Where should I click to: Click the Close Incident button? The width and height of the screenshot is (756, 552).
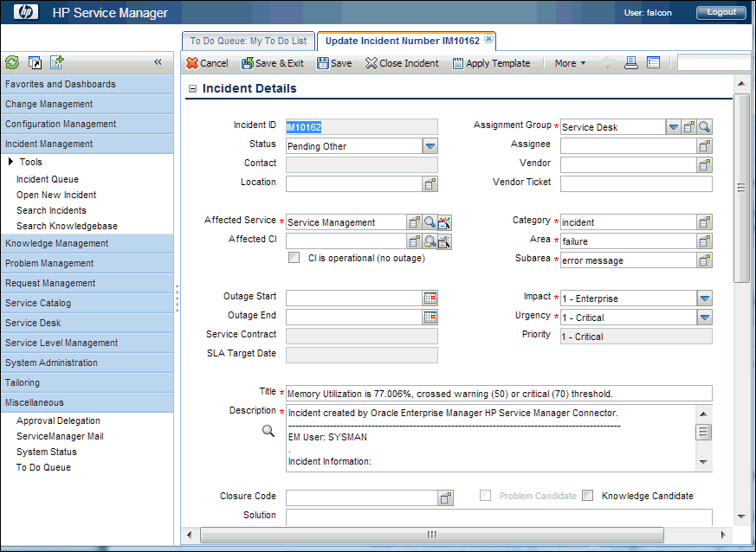click(x=402, y=63)
